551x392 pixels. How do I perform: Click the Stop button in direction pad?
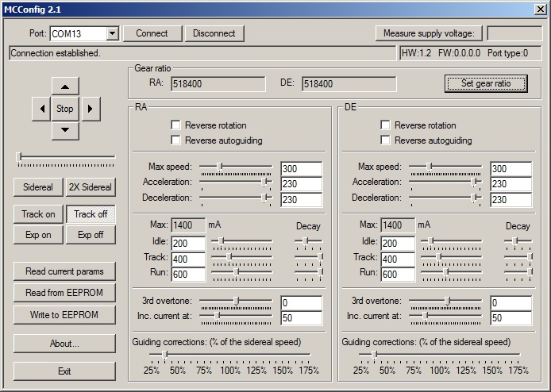(65, 109)
